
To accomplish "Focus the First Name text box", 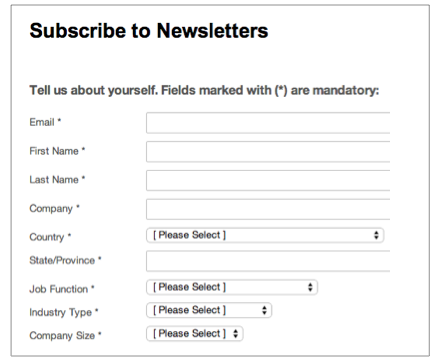I will coord(268,152).
